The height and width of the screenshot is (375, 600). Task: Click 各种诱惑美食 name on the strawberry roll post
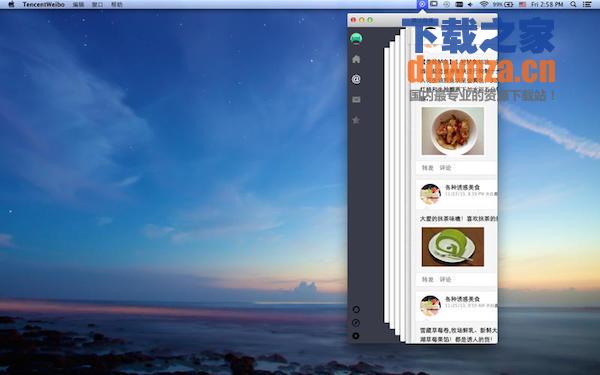(x=462, y=298)
